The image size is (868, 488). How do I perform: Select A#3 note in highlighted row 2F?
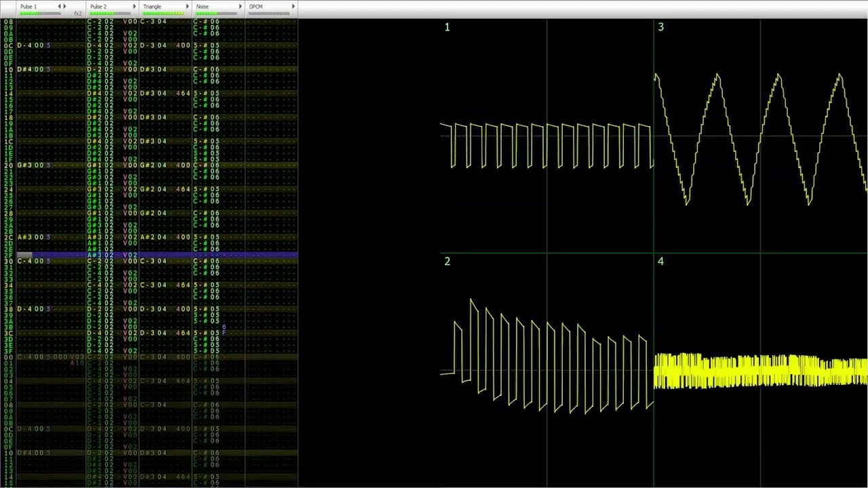click(94, 255)
